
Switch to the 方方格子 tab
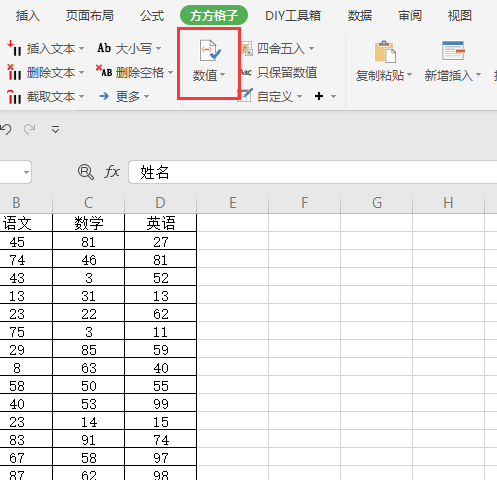(x=214, y=16)
